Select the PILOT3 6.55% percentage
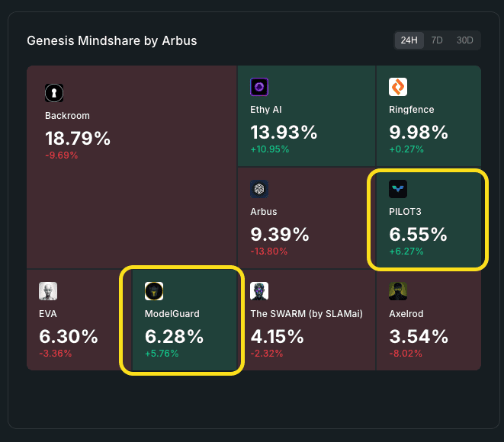Screen dimensions: 504x442 click(418, 234)
